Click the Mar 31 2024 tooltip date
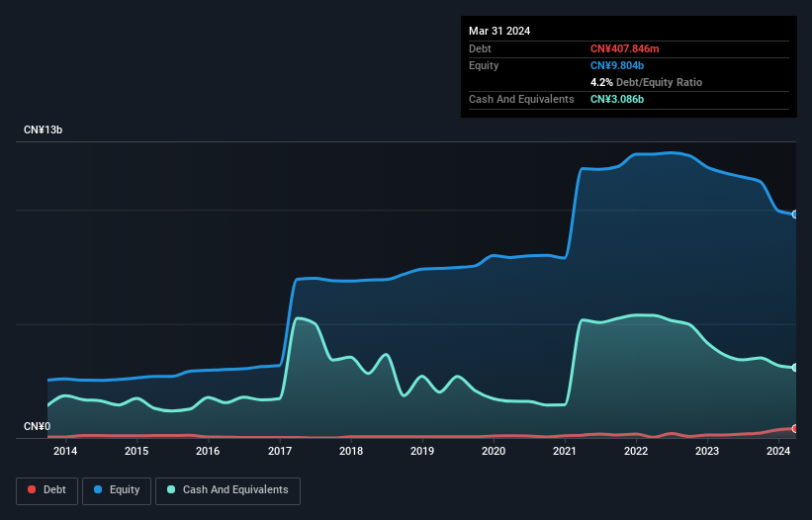812x520 pixels. tap(499, 31)
